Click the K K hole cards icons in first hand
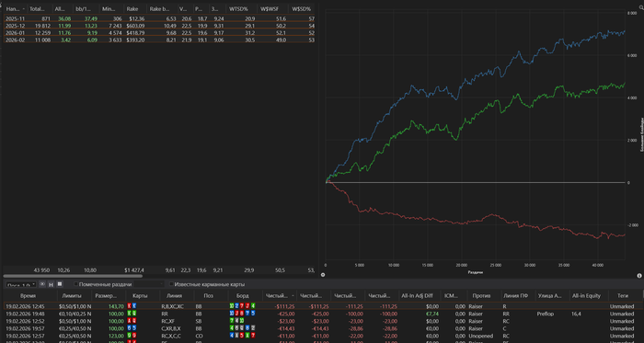 point(132,306)
